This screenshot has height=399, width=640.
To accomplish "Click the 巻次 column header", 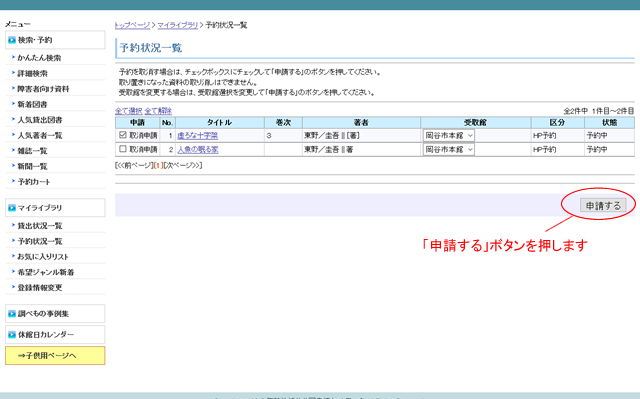I will tap(283, 122).
